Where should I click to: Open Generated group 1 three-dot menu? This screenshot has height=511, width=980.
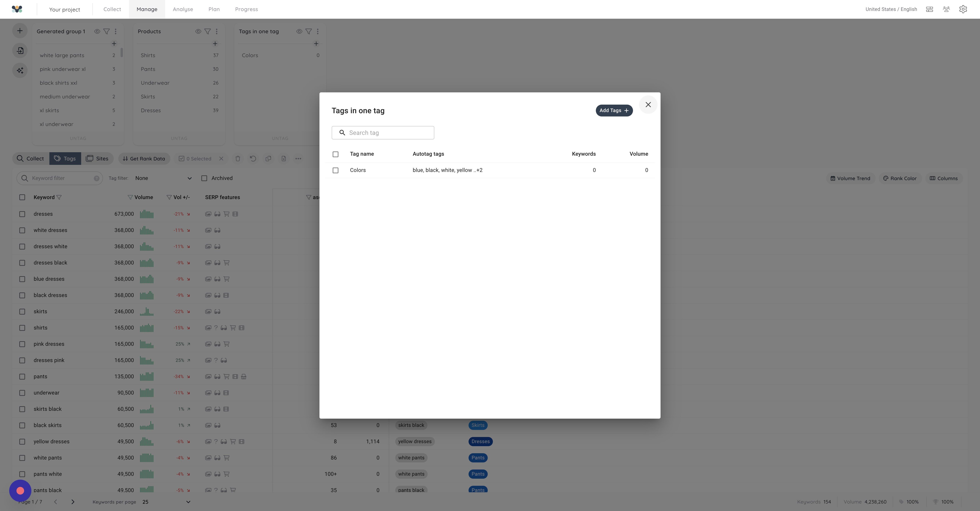tap(116, 32)
